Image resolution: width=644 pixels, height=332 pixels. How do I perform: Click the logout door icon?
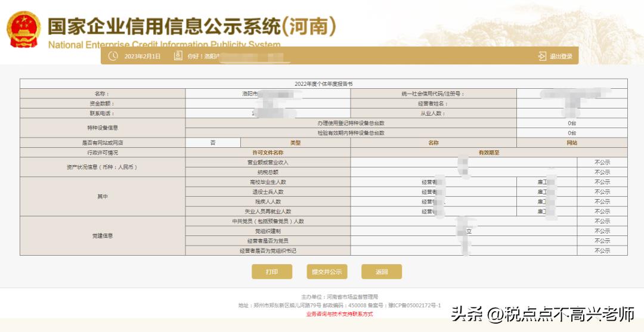coord(541,56)
